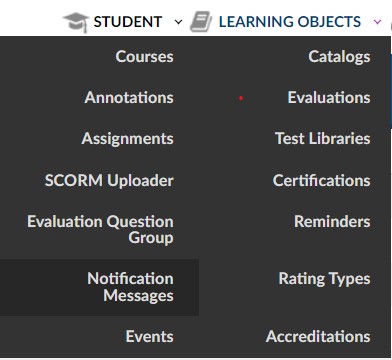Open Test Libraries
The height and width of the screenshot is (360, 392).
[322, 139]
